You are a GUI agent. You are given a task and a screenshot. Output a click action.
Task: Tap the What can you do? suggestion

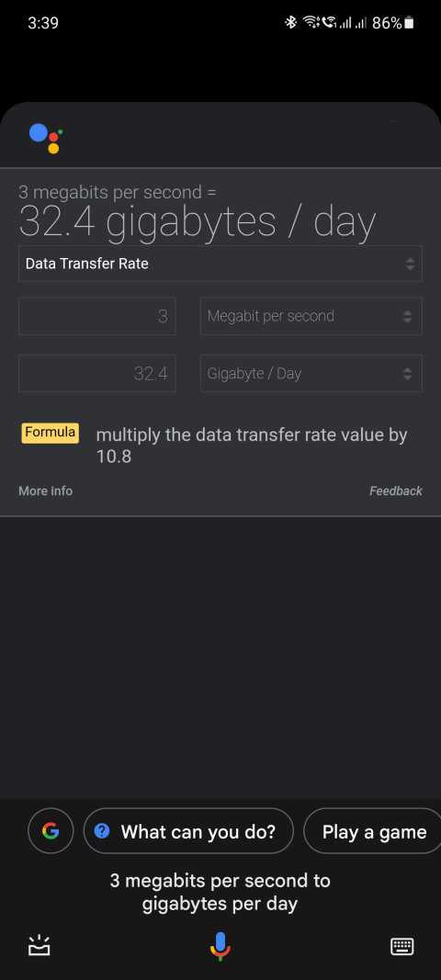[188, 830]
